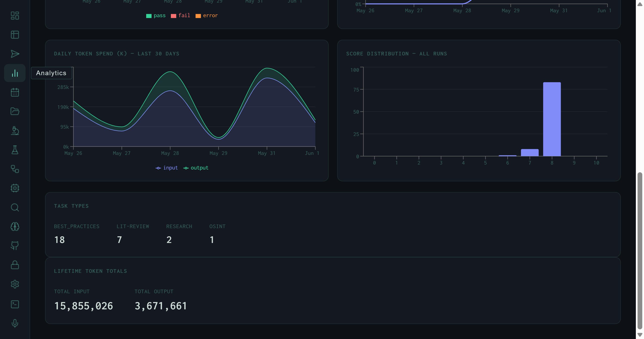Click the CPU chip icon in sidebar
The width and height of the screenshot is (644, 339).
[15, 188]
